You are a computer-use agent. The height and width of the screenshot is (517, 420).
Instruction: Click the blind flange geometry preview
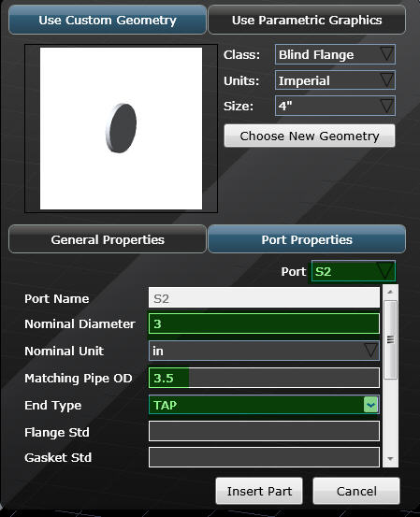pos(121,128)
